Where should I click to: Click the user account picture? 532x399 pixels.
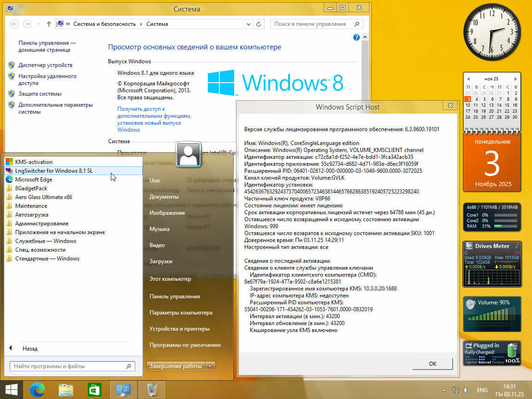188,155
